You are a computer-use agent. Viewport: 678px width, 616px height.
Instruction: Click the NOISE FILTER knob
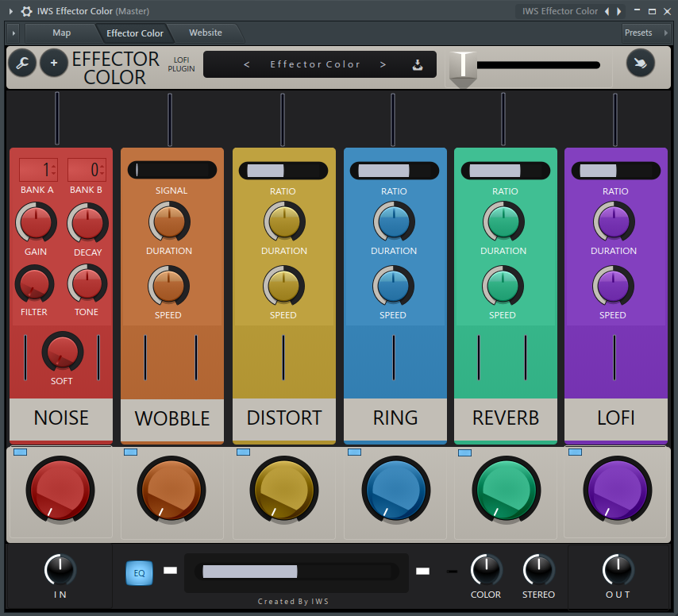click(x=35, y=284)
